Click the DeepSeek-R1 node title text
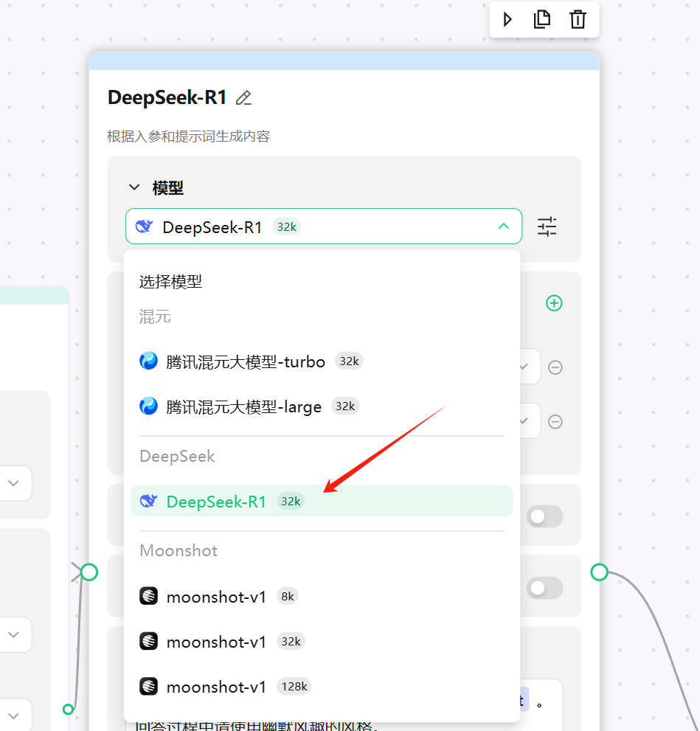 coord(167,98)
